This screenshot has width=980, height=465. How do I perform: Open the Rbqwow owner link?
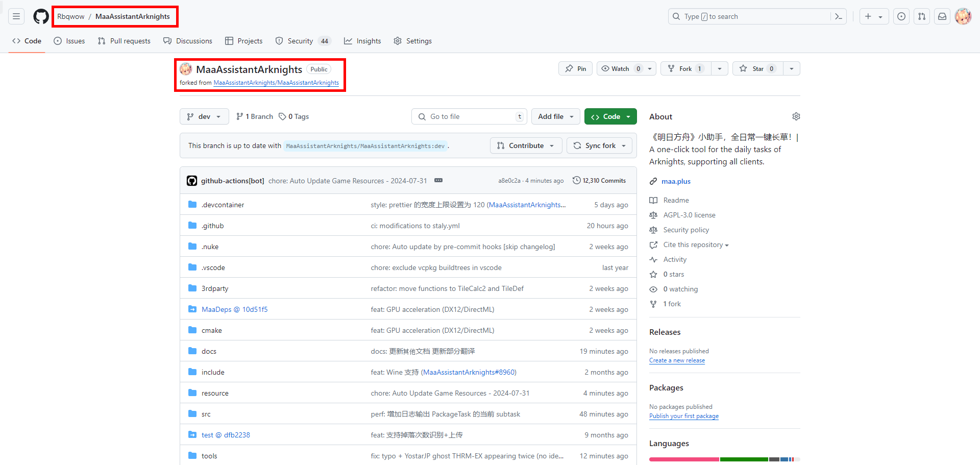(x=70, y=16)
